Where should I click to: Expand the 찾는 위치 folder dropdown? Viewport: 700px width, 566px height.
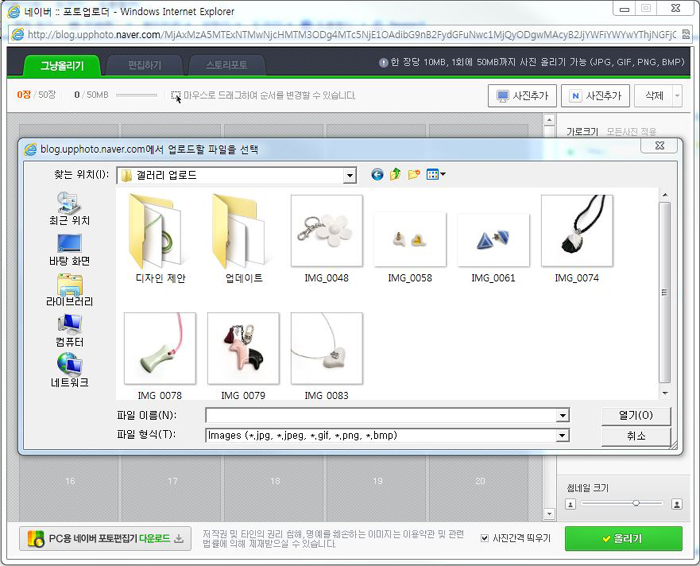(350, 175)
